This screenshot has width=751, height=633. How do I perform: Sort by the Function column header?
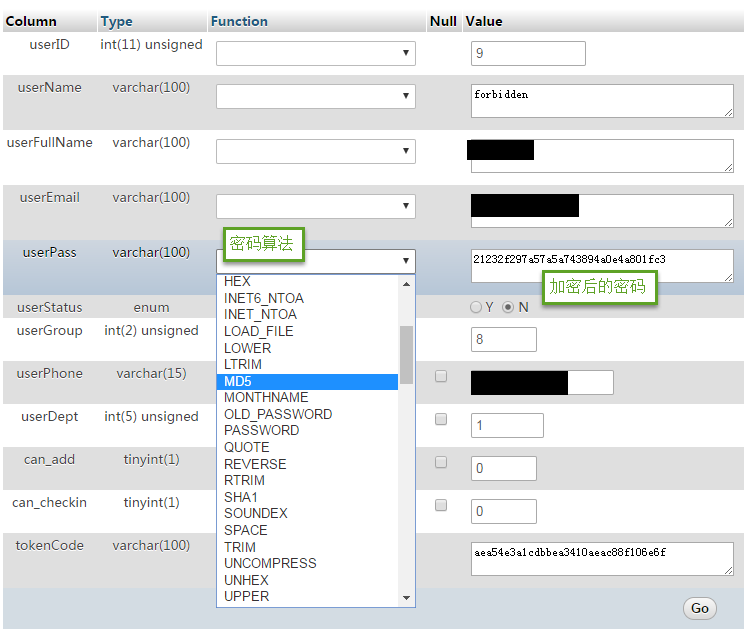click(x=239, y=21)
